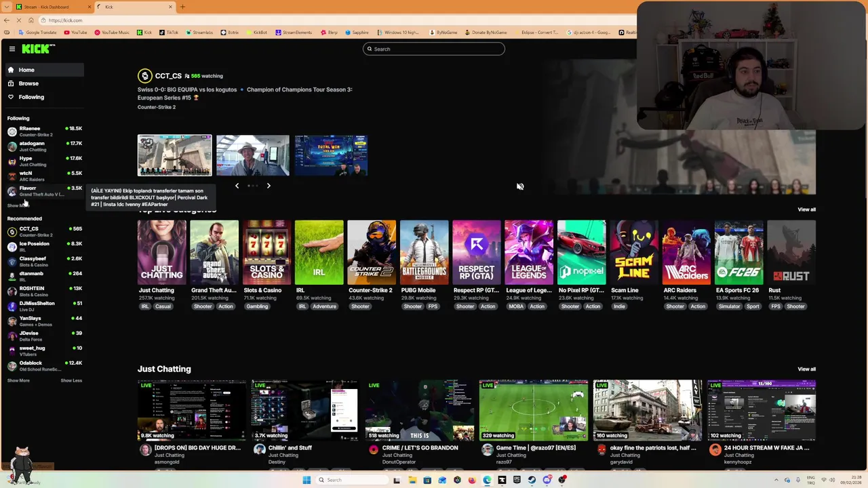Expand Recommended list with Show More

(18, 381)
